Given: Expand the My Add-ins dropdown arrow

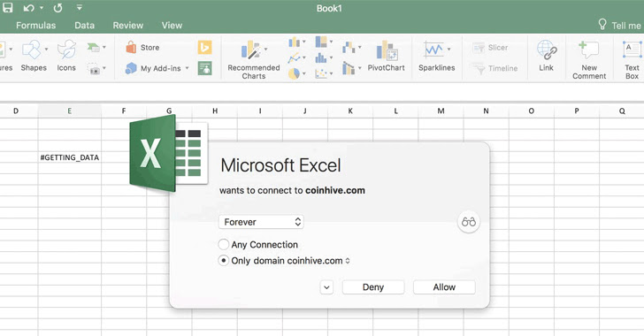Looking at the screenshot, I should click(187, 68).
